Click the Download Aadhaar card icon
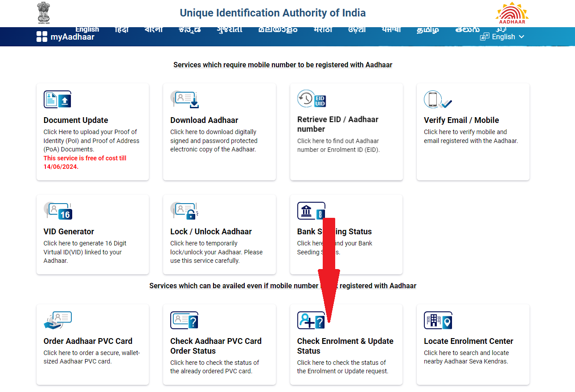Image resolution: width=575 pixels, height=392 pixels. click(x=184, y=99)
